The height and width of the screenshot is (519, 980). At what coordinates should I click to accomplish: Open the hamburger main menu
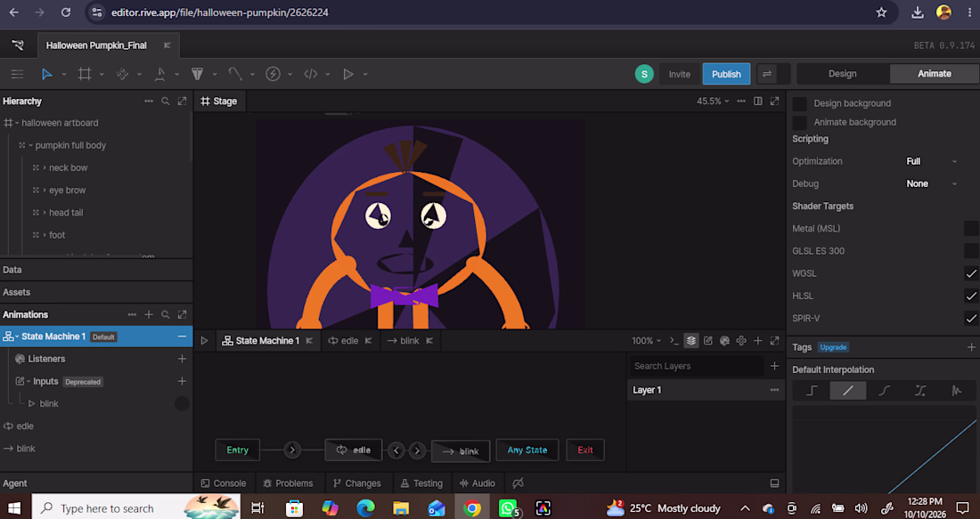17,74
